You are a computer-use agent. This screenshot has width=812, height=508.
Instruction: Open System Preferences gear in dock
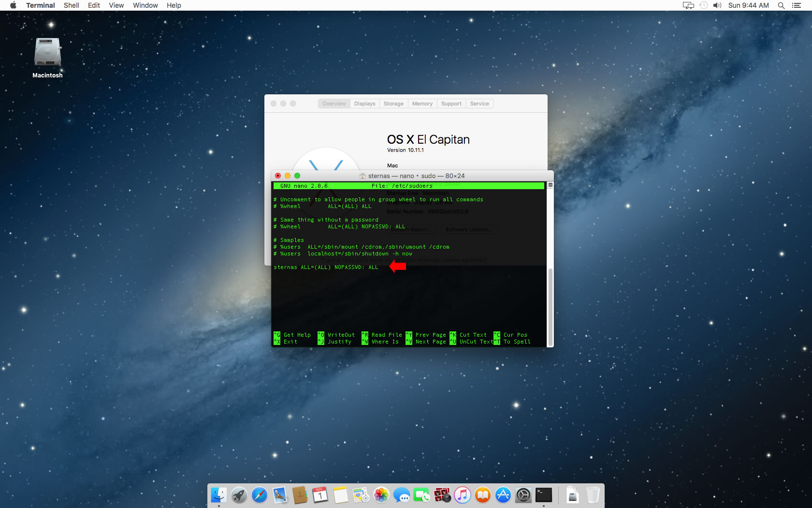point(523,495)
